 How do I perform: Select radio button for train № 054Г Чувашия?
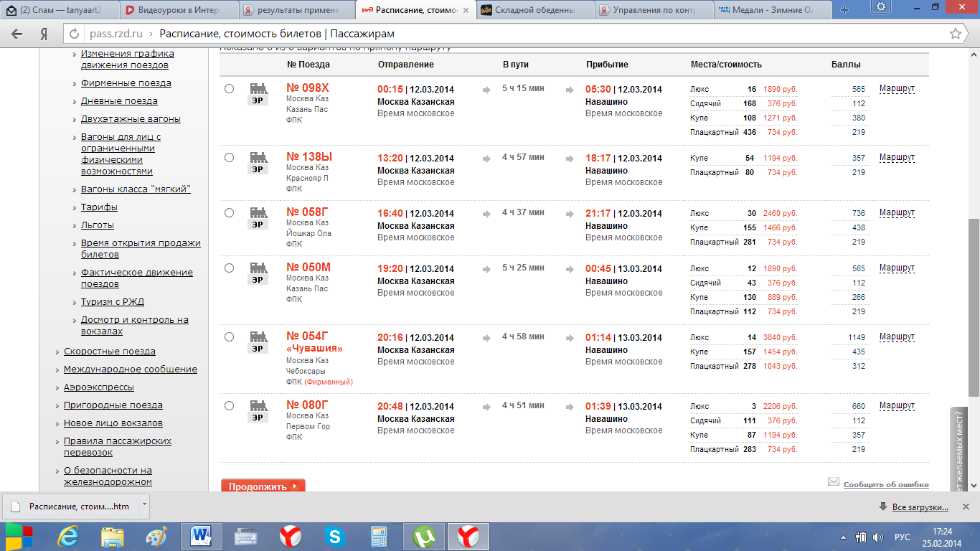click(229, 337)
